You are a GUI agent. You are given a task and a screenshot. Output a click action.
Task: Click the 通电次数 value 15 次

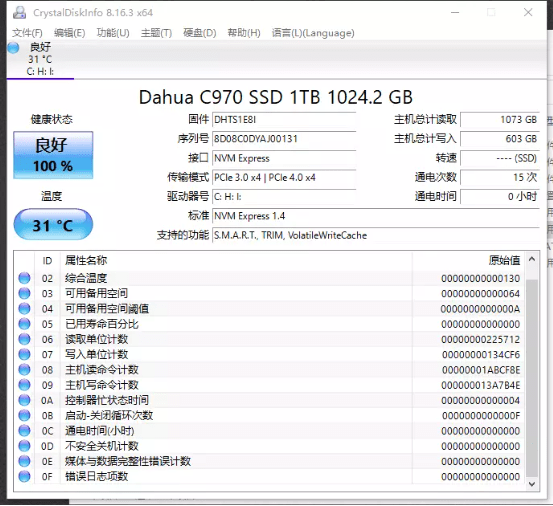(500, 177)
